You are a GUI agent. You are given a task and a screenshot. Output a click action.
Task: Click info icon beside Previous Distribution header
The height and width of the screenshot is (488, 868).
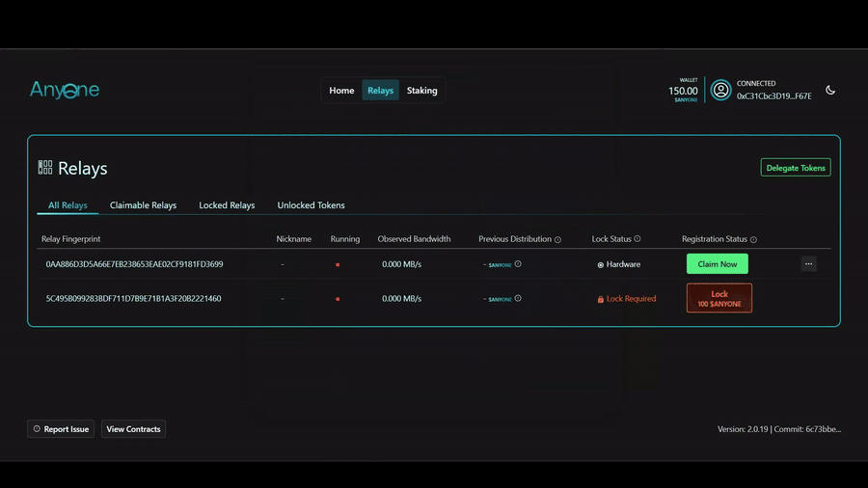coord(557,239)
